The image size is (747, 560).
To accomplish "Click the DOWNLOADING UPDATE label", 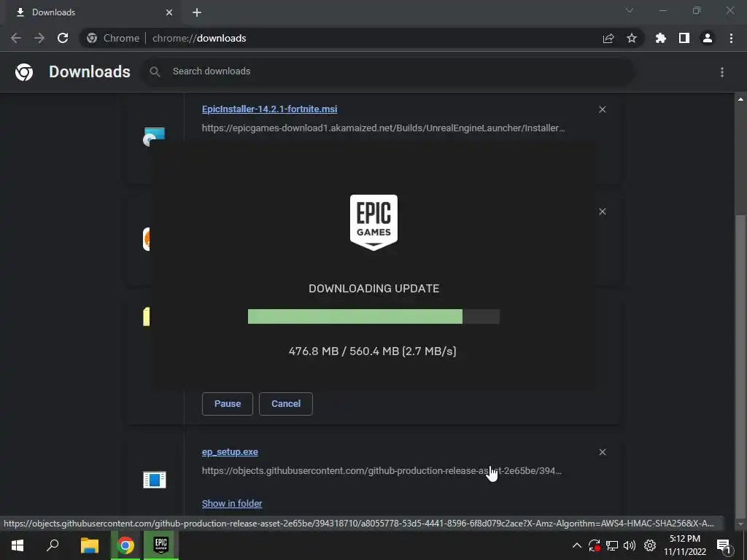I will point(374,289).
